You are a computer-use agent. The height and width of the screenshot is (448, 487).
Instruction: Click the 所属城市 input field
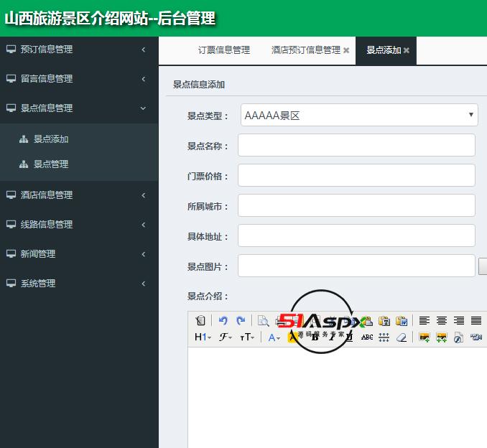[356, 205]
